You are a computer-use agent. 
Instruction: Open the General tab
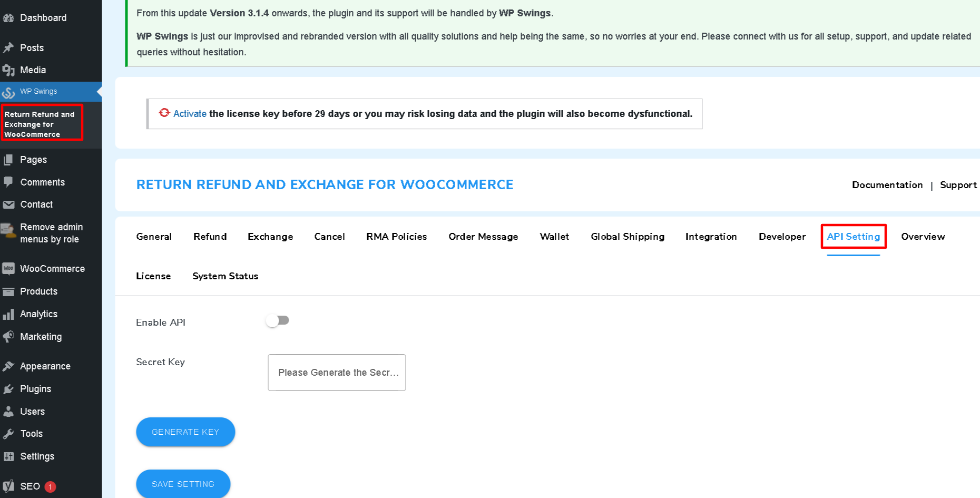[154, 237]
